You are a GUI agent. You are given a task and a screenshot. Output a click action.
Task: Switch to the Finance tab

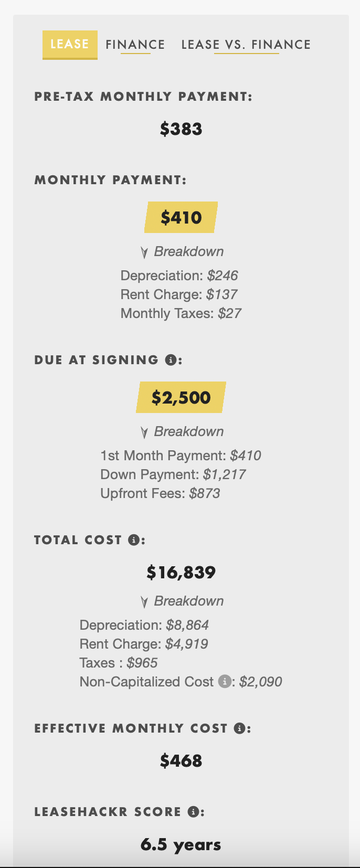pos(135,45)
